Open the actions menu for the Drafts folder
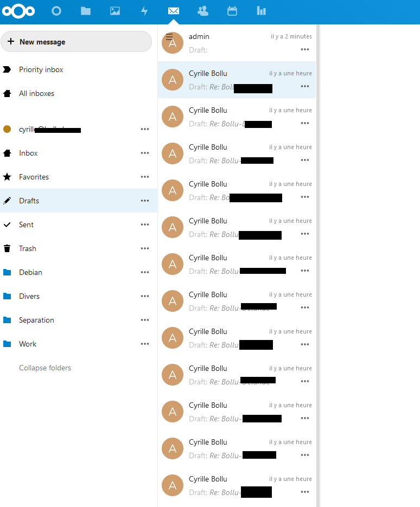Screen dimensions: 420x507 pos(145,201)
